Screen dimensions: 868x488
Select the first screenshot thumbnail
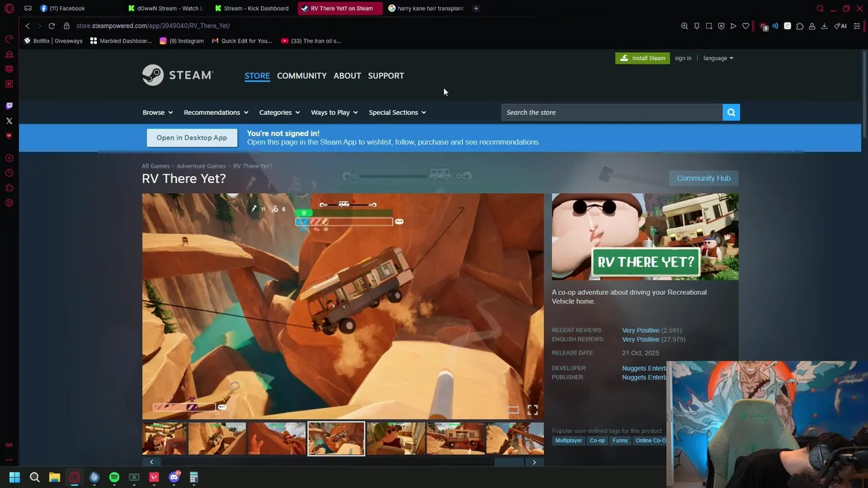164,439
